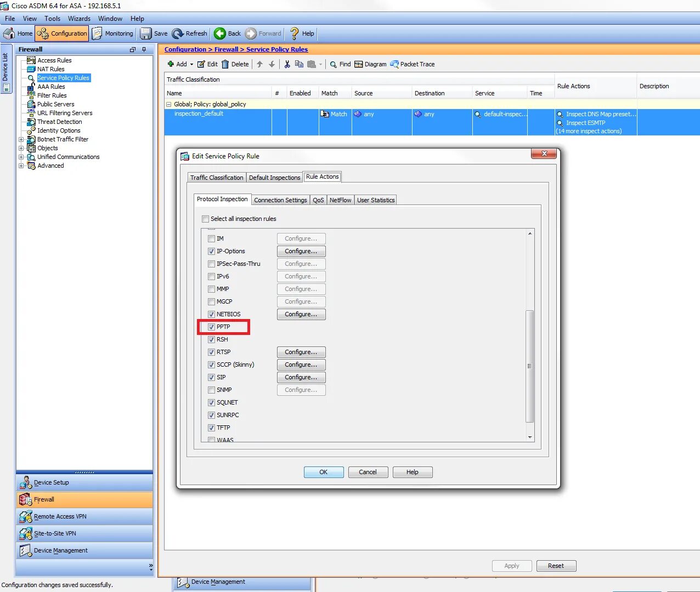Edit the selected service policy rule
Screen dimensions: 700x592
click(207, 64)
